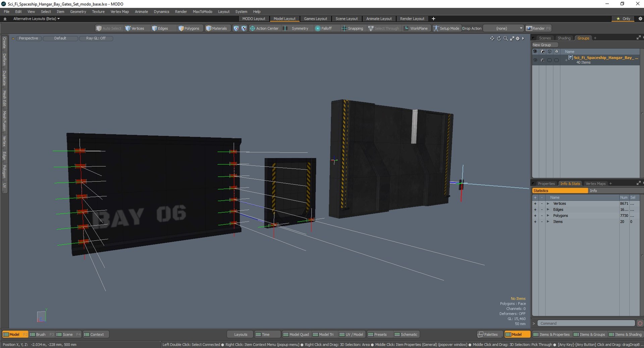Screen dimensions: 644x348
Task: Click viewport pan (move) icon
Action: tap(492, 39)
